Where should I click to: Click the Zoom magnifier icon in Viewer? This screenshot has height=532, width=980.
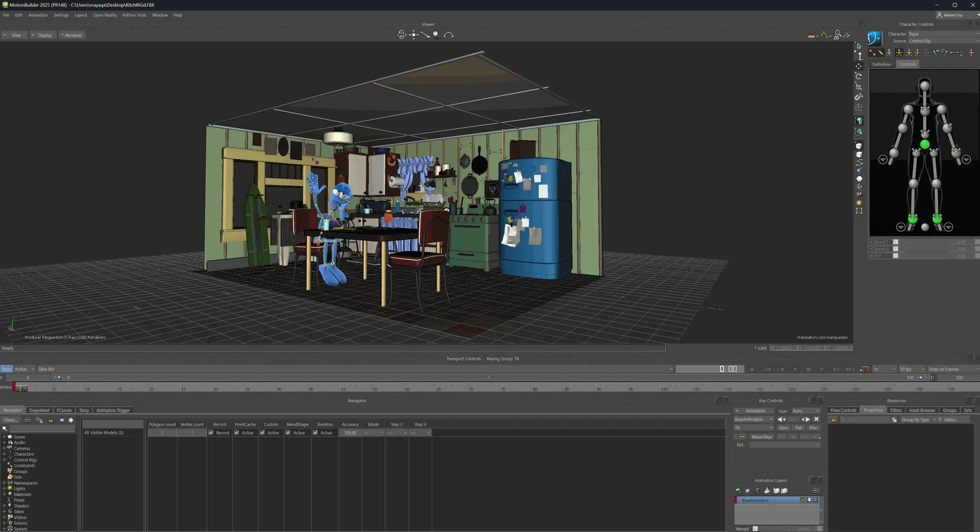pos(436,35)
